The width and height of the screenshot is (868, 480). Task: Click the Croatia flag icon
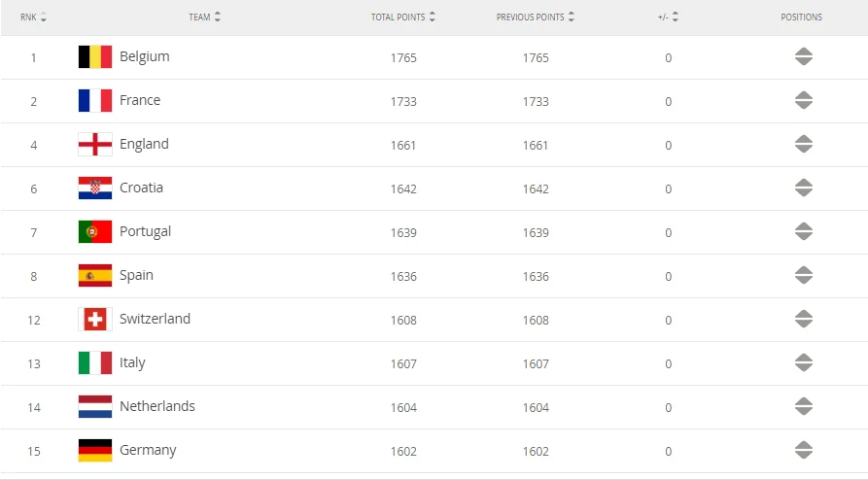tap(95, 189)
